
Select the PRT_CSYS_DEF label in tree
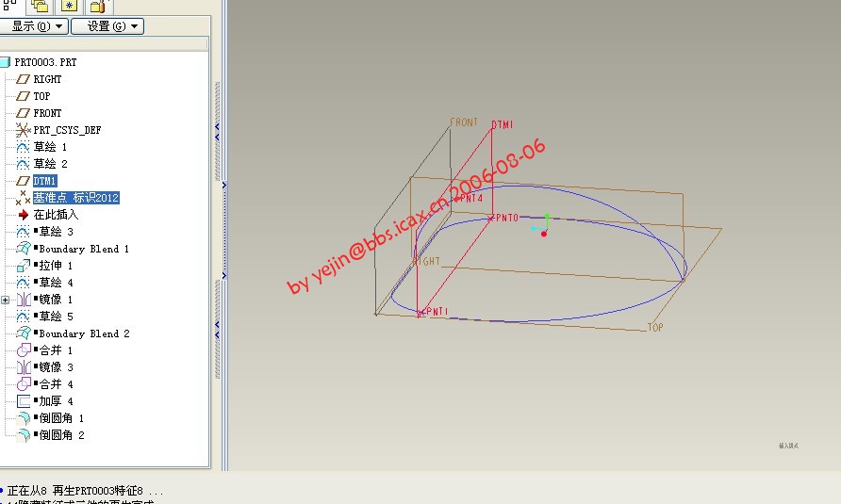67,130
